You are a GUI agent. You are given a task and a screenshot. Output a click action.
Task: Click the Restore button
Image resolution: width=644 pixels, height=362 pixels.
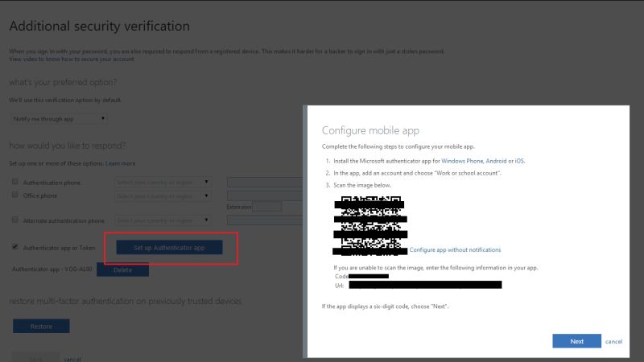[x=41, y=327]
